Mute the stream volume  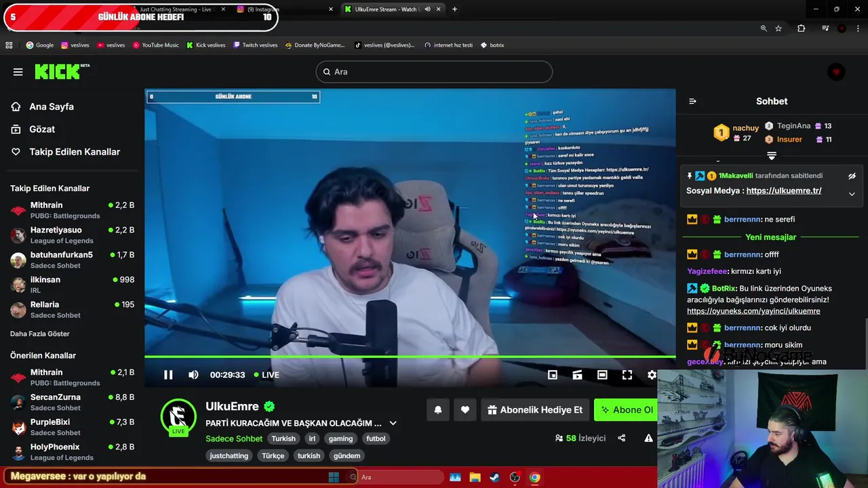[x=193, y=375]
